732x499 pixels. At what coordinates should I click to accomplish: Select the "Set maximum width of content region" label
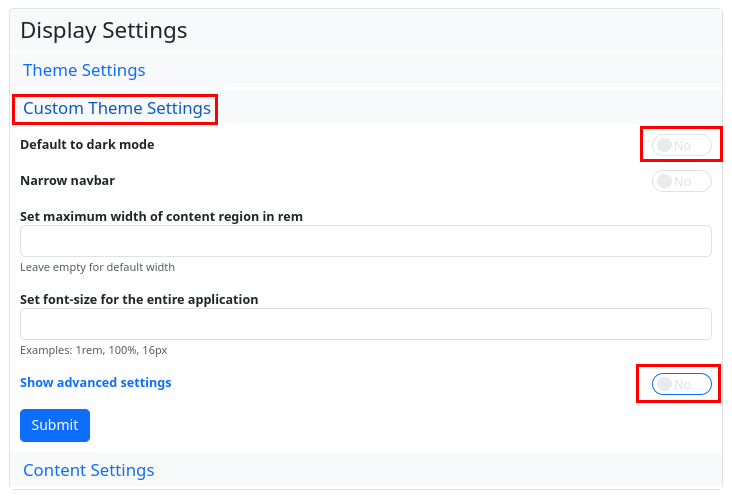click(x=161, y=216)
